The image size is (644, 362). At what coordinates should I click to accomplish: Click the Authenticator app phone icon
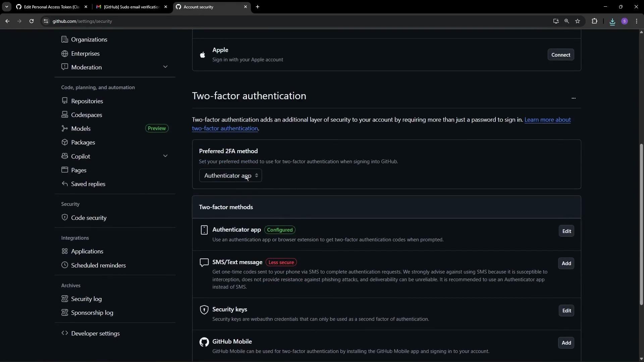[204, 230]
